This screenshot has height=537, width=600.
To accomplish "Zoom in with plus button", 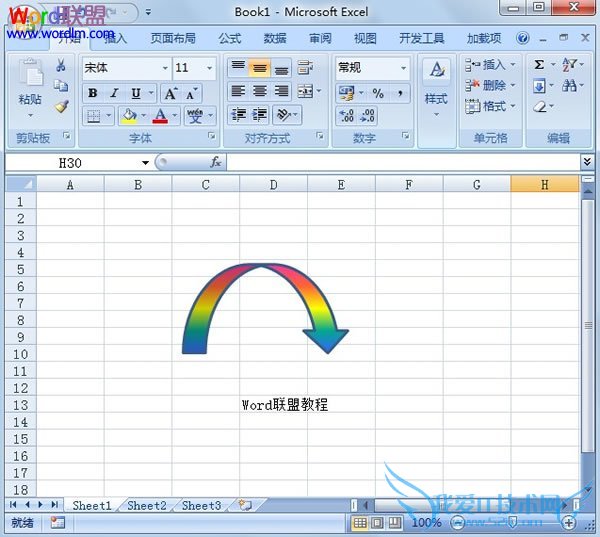I will 569,523.
